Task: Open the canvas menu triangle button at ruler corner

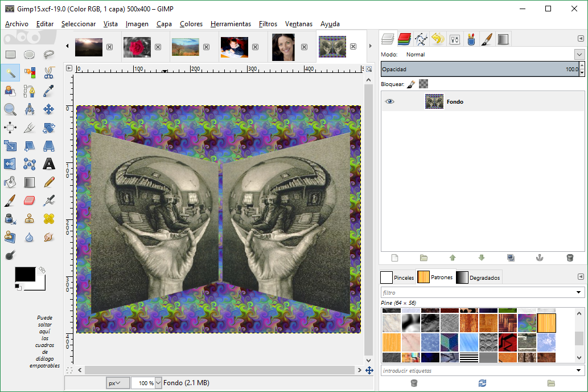Action: [x=69, y=68]
